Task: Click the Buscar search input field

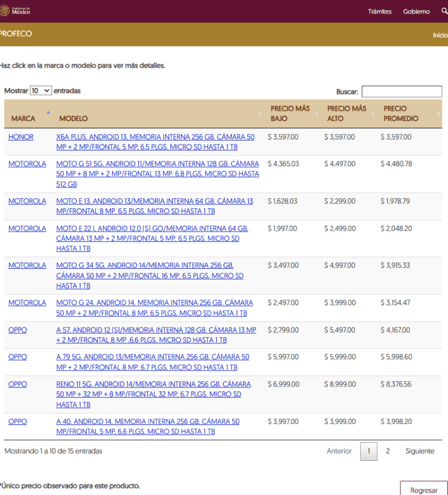Action: tap(402, 91)
